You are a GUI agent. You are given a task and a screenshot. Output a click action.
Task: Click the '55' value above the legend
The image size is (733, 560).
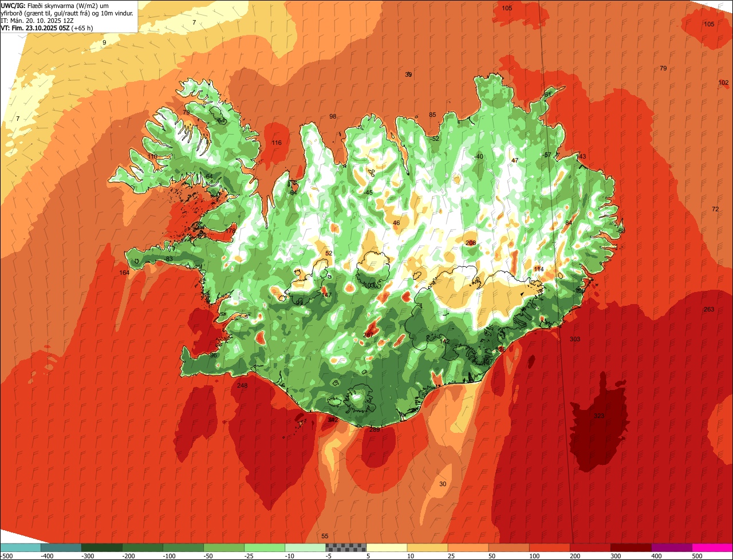[x=325, y=537]
